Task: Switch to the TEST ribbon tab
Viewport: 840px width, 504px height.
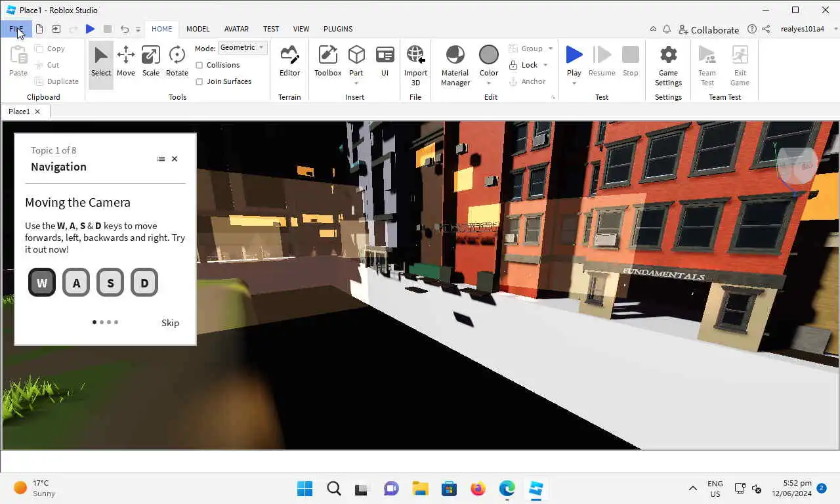Action: pos(271,29)
